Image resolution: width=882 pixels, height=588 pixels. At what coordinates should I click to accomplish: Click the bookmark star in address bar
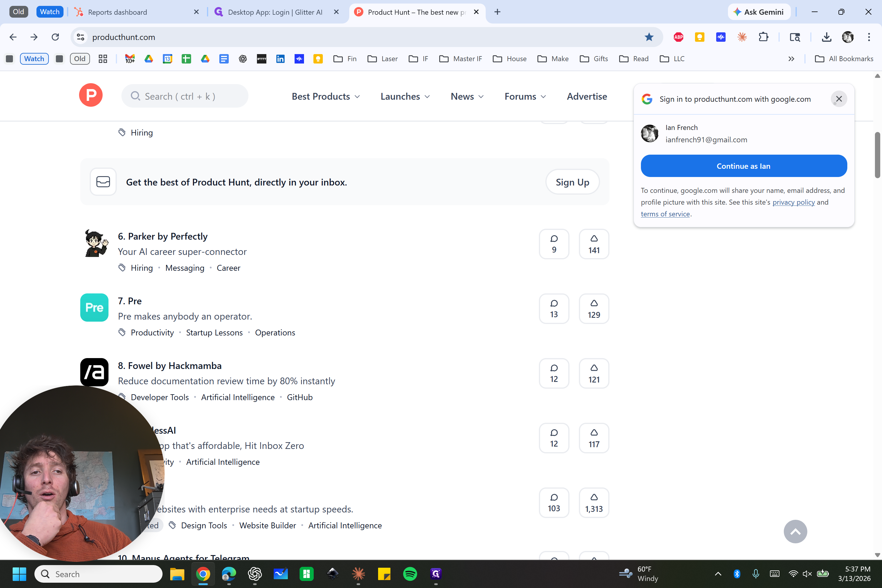[x=649, y=37]
